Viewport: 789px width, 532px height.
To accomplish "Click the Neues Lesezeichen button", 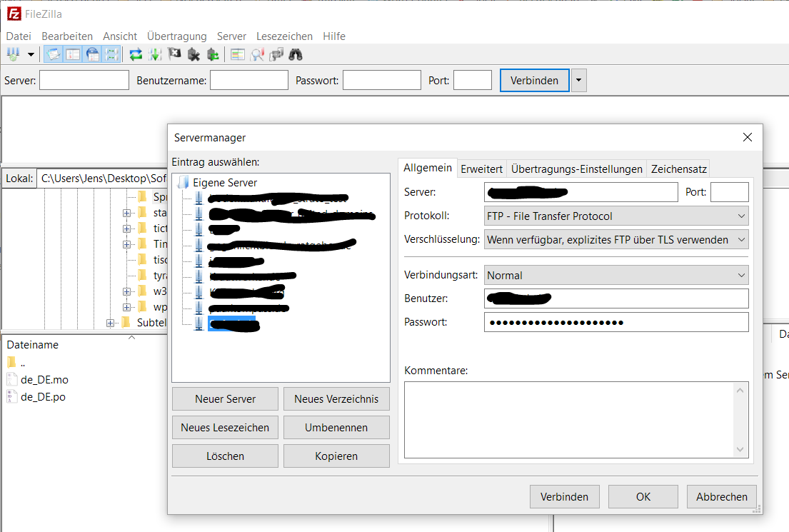I will [x=225, y=428].
